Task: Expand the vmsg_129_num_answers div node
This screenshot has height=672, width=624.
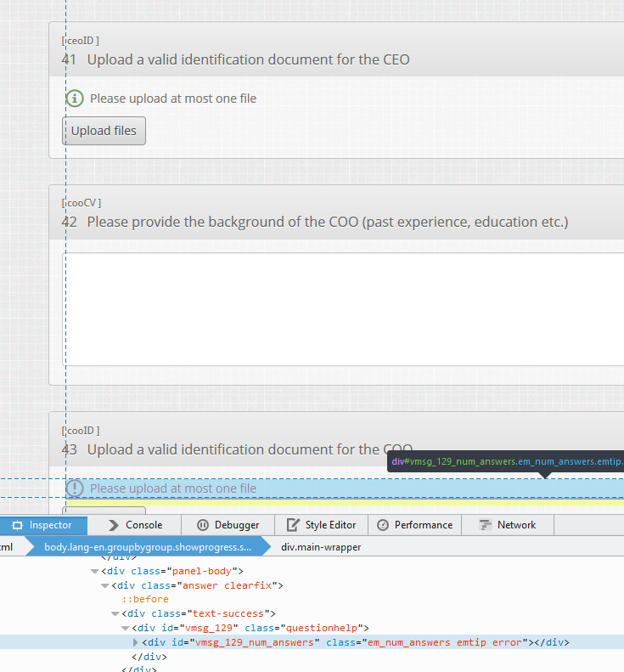Action: pyautogui.click(x=136, y=642)
